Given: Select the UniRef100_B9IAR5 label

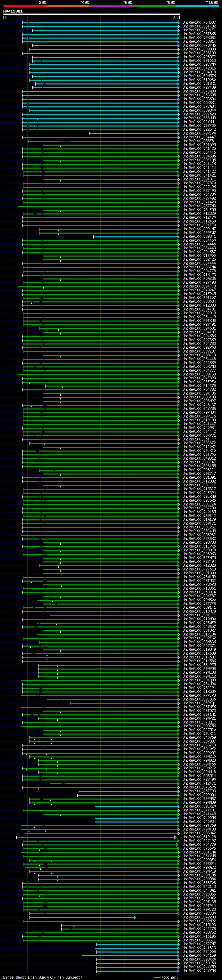Looking at the screenshot, I should (x=199, y=145).
